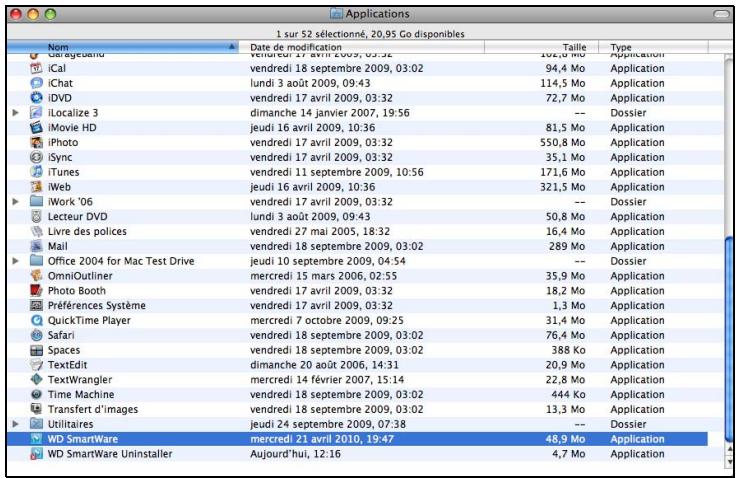Click the WD SmartWare icon

[36, 439]
